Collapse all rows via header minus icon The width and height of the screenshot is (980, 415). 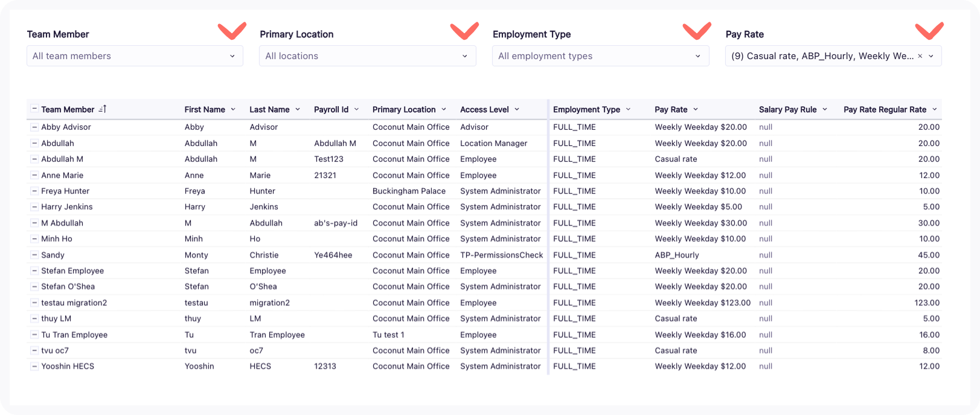pos(34,109)
